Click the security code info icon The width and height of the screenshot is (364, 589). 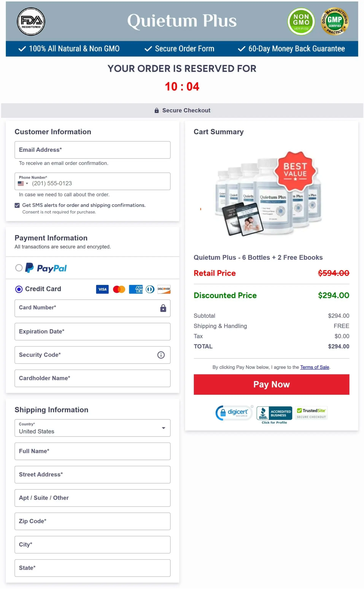(x=161, y=355)
